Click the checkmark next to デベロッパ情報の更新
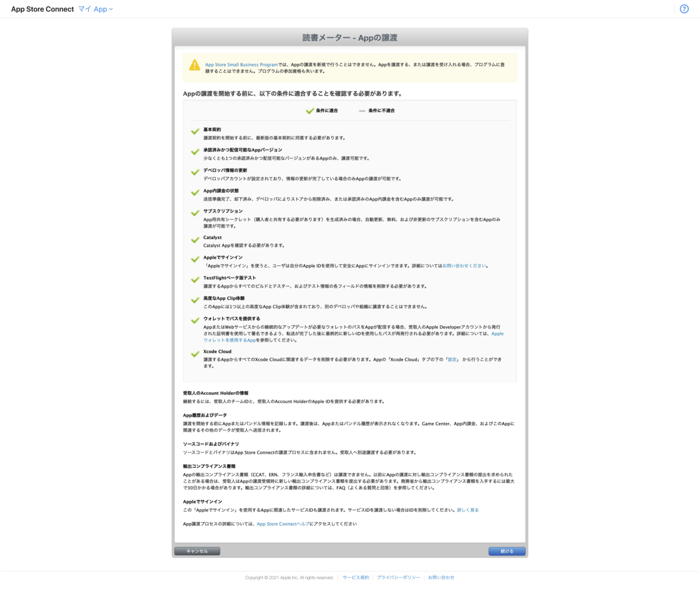This screenshot has width=700, height=601. point(195,173)
